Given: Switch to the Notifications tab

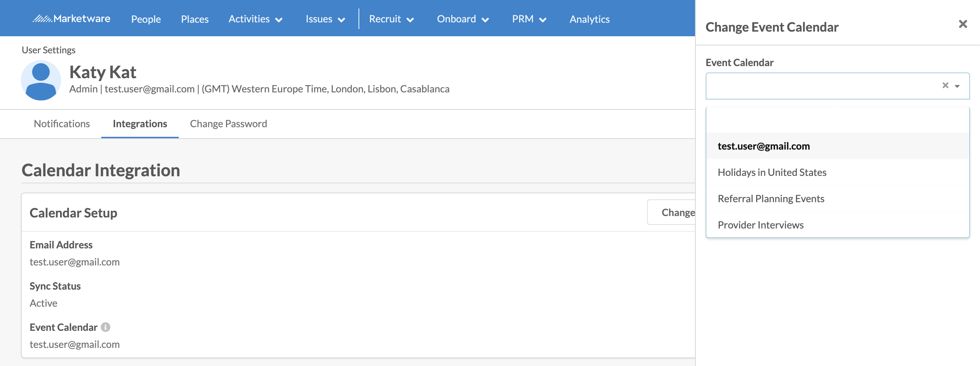Looking at the screenshot, I should pos(61,124).
